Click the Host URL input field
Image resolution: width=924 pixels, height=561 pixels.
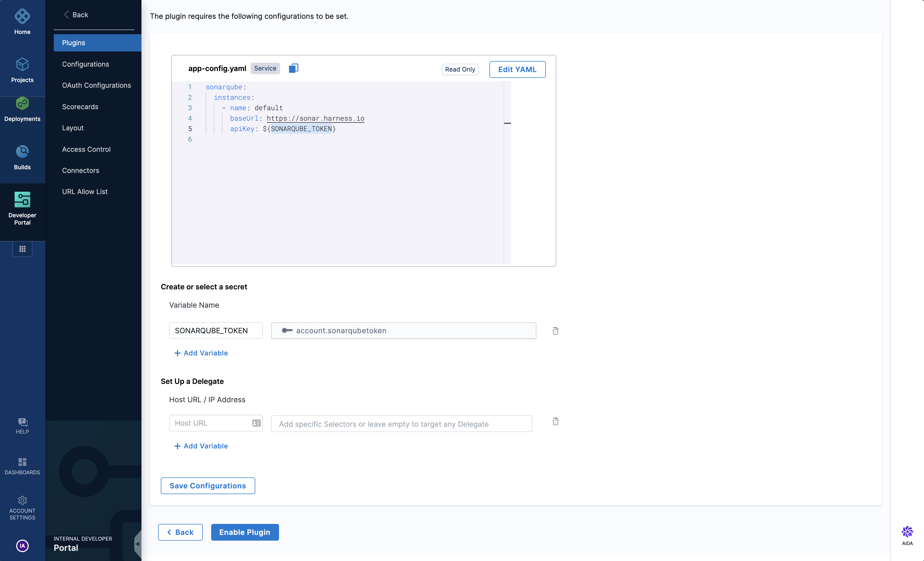(x=210, y=423)
